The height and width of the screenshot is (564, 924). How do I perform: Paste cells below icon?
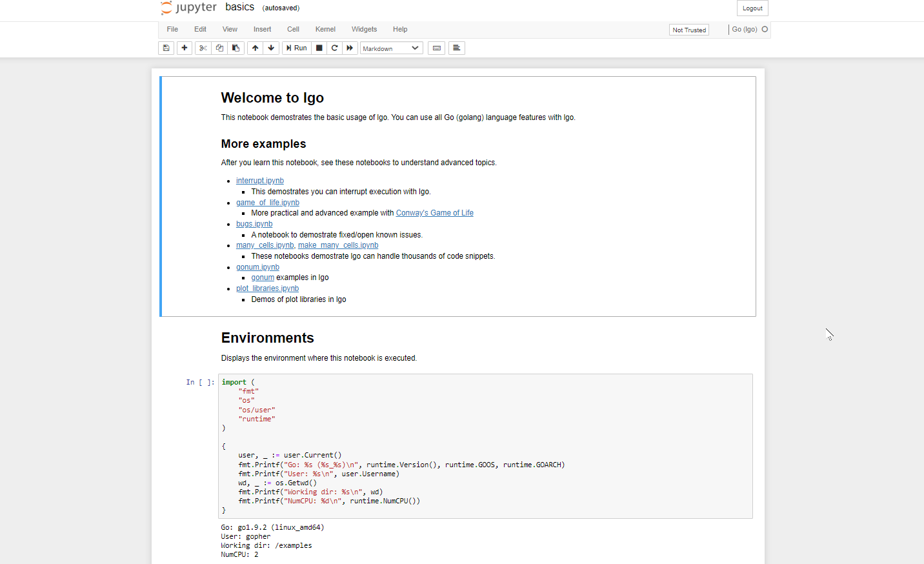pos(236,48)
